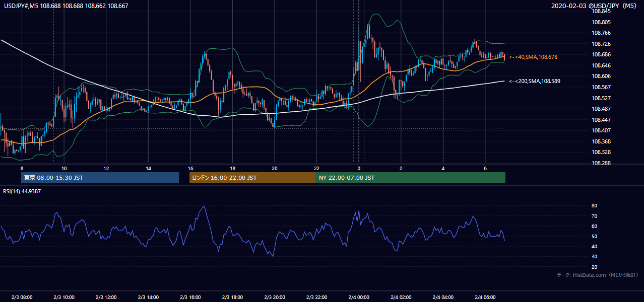Click price axis value 108.845
This screenshot has height=302, width=644.
[x=601, y=11]
